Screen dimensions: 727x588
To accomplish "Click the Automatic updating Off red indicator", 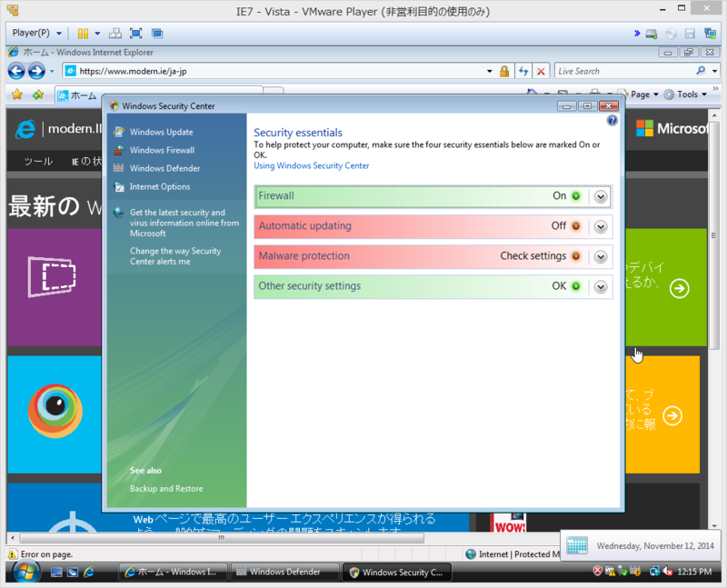I will (576, 226).
